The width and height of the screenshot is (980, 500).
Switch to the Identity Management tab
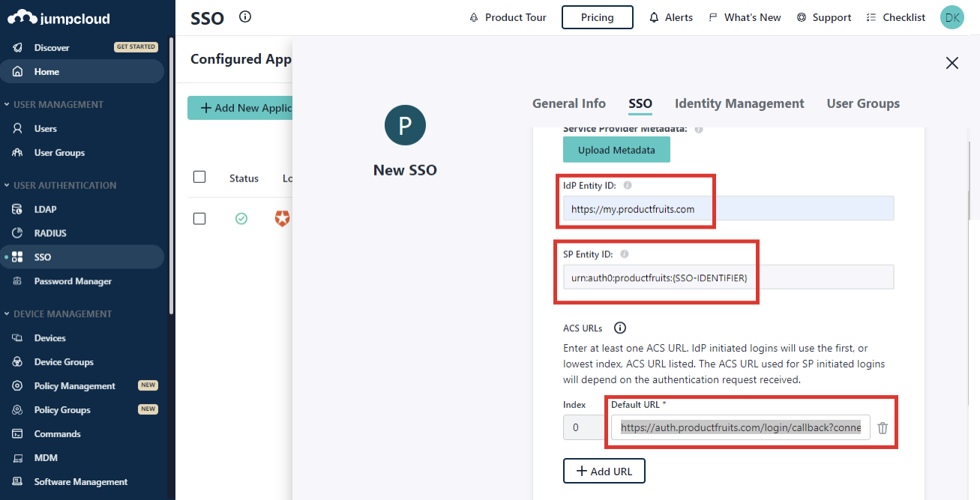click(x=739, y=103)
